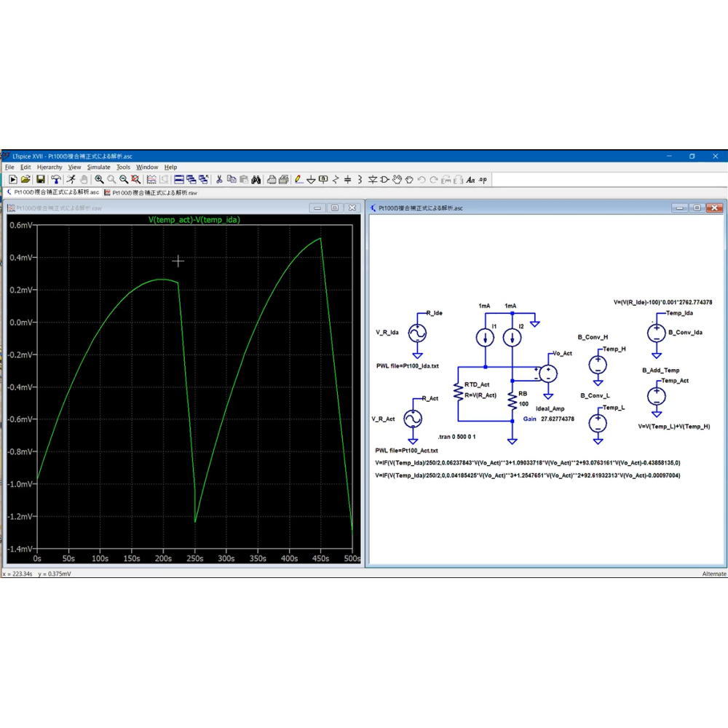Open the Hierarchy menu
The width and height of the screenshot is (728, 728).
50,167
